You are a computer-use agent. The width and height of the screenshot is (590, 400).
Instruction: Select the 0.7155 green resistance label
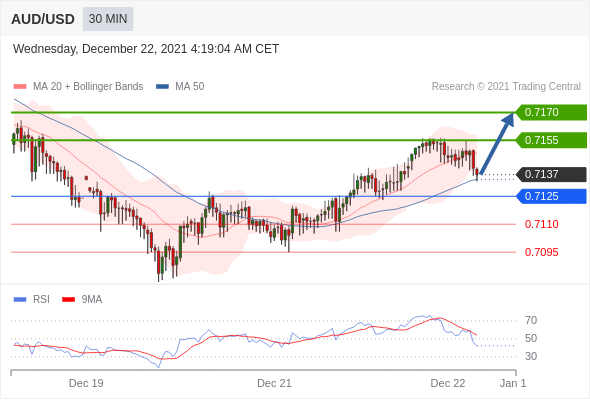[551, 140]
